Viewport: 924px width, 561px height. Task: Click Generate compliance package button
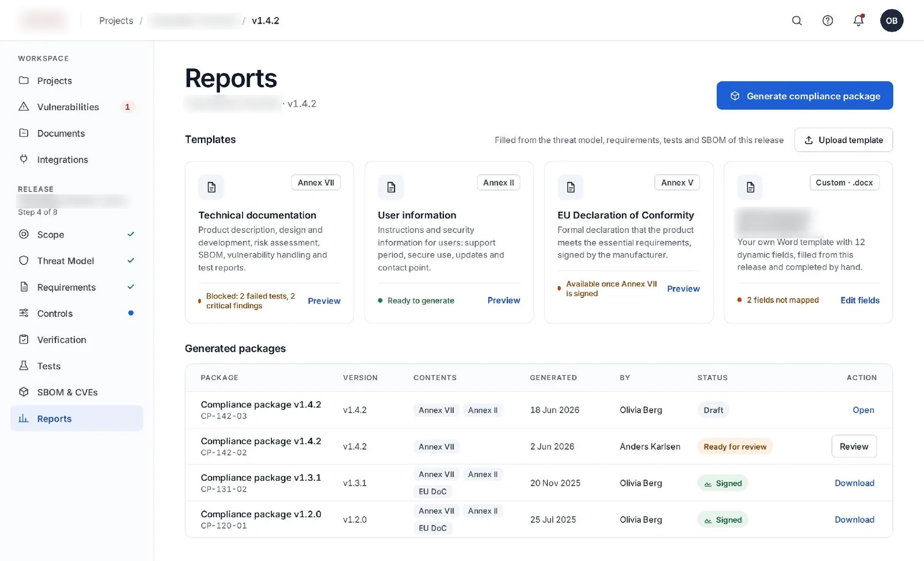click(x=804, y=96)
